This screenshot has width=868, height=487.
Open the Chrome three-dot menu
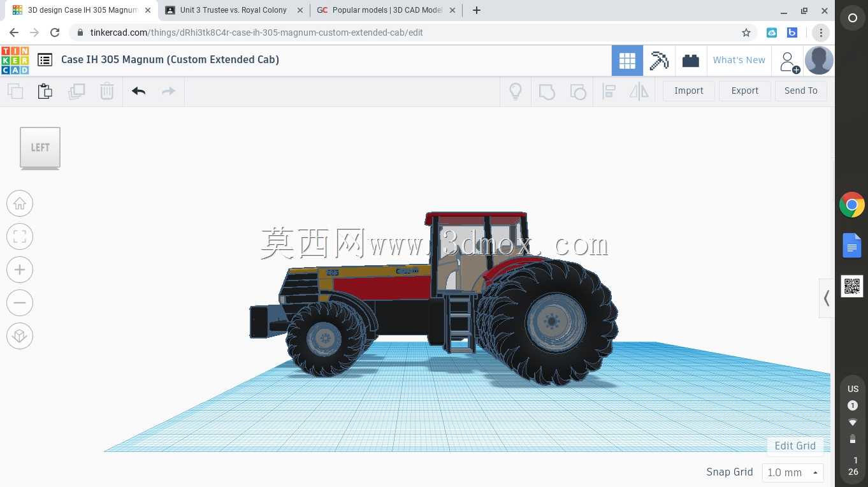click(x=821, y=33)
